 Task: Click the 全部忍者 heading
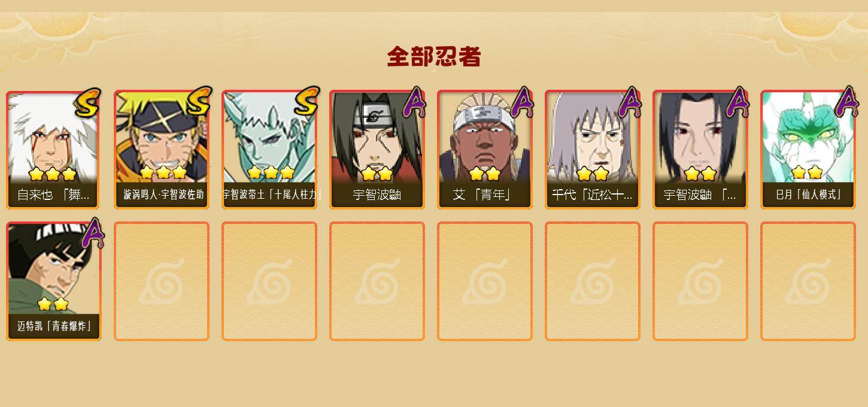(x=434, y=57)
